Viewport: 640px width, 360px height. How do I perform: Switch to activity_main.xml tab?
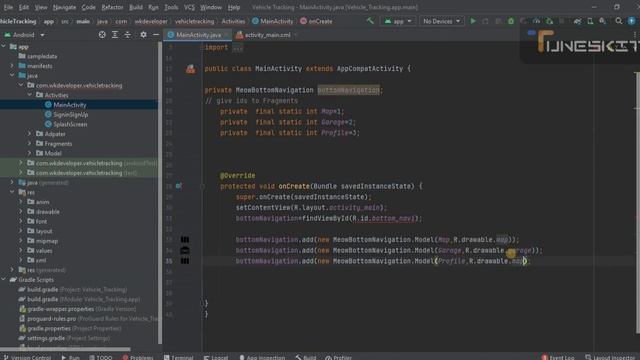pyautogui.click(x=267, y=35)
